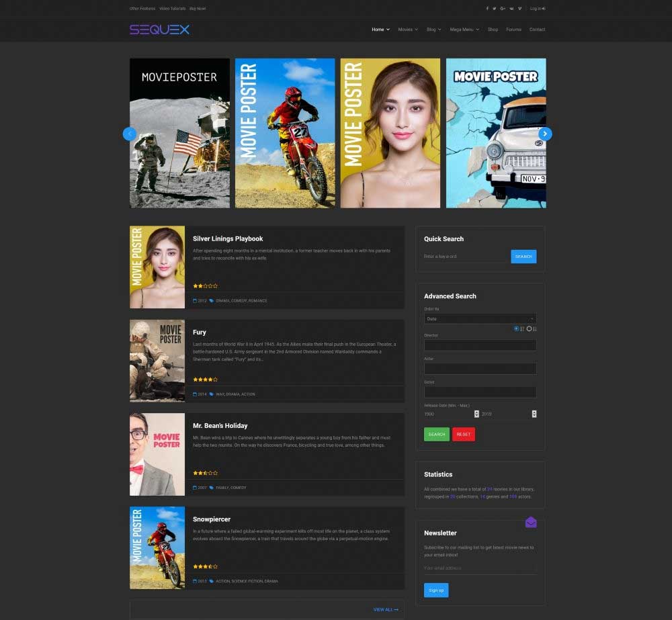Open the woman portrait poster in the slider

point(390,133)
